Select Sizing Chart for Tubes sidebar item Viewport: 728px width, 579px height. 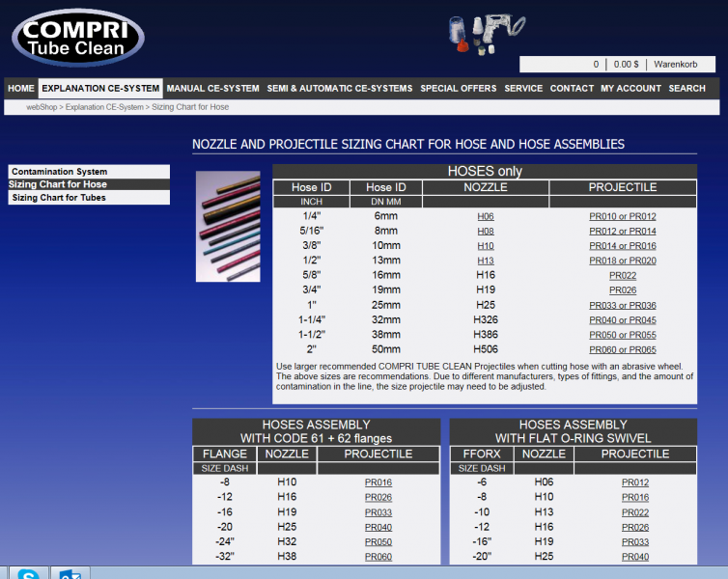coord(89,198)
